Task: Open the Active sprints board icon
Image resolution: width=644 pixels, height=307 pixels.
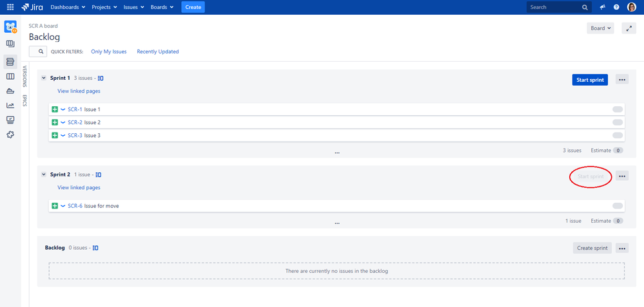Action: (x=10, y=77)
